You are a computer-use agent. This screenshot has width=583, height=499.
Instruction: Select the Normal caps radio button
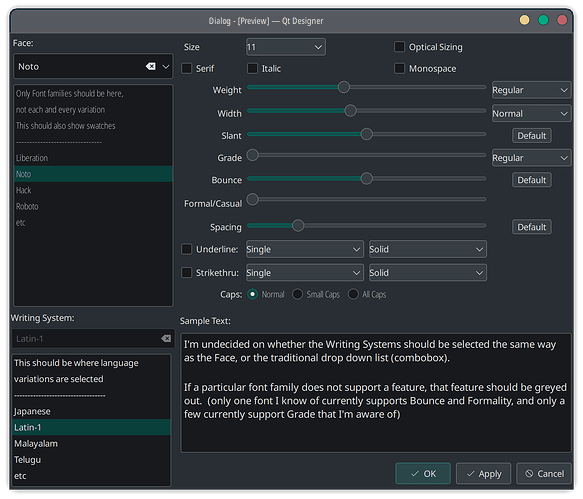coord(252,294)
